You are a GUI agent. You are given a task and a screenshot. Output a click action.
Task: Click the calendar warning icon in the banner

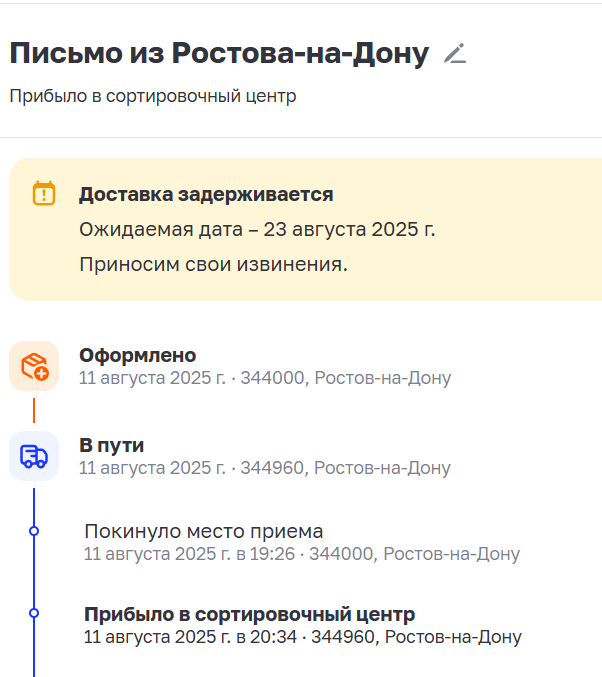pos(44,194)
